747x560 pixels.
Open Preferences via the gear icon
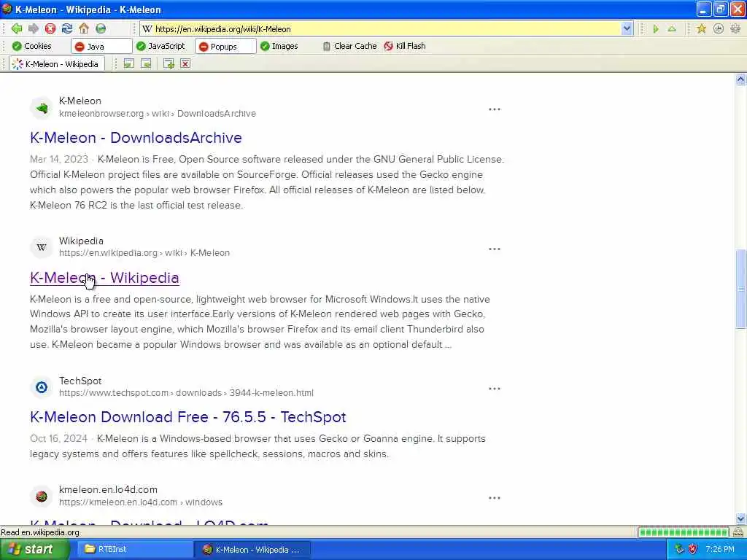pyautogui.click(x=735, y=29)
